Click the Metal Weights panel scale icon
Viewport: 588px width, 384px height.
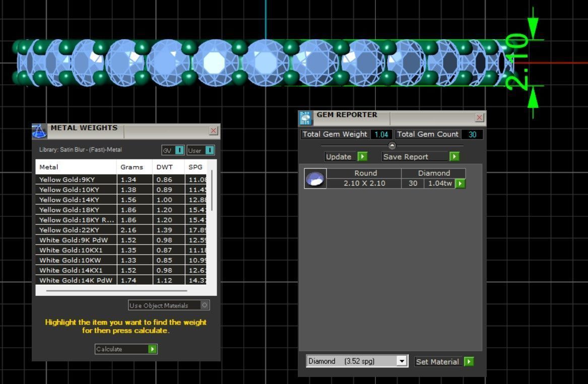39,131
